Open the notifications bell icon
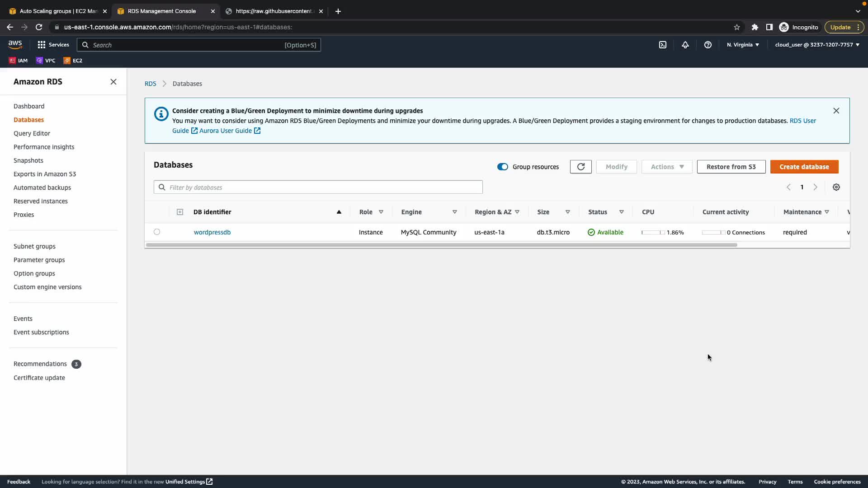 pos(685,45)
